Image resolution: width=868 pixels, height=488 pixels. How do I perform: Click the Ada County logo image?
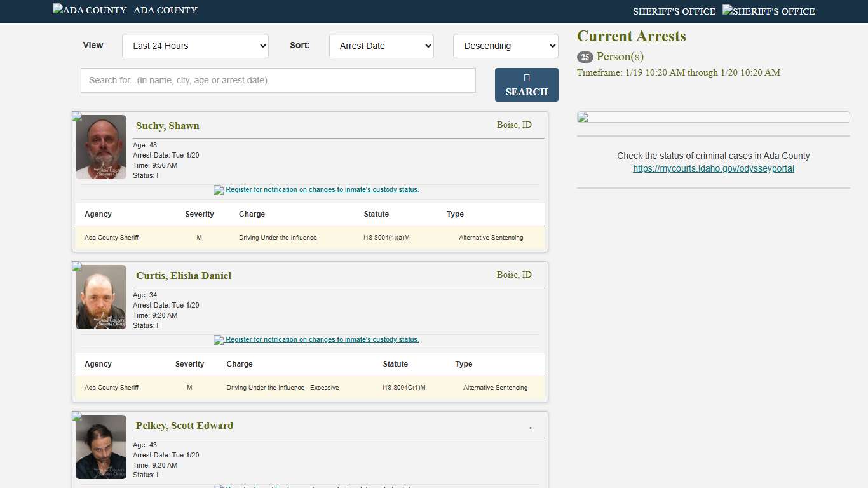pyautogui.click(x=90, y=10)
